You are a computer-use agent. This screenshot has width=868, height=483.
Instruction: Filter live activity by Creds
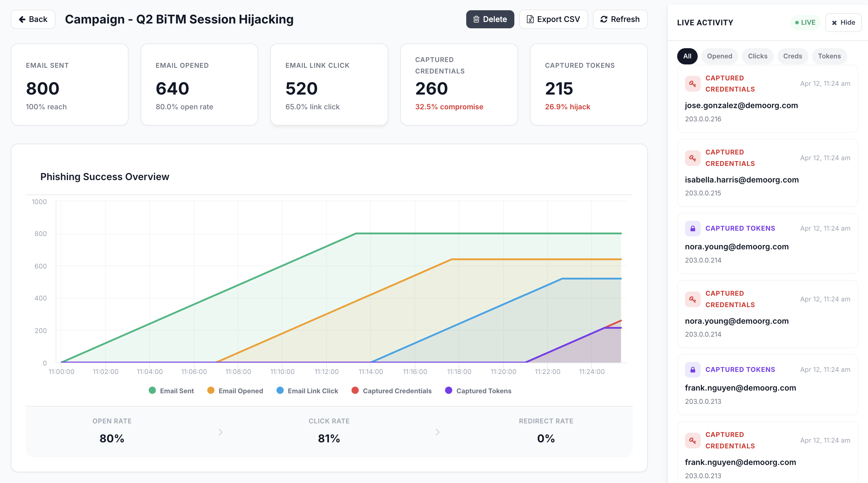click(792, 56)
